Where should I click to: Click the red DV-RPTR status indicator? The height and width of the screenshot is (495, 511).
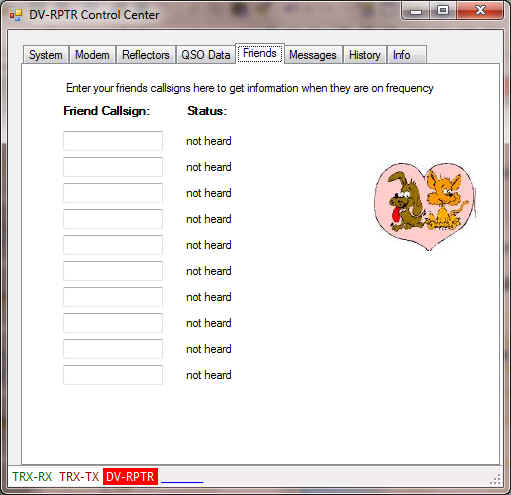pos(130,477)
